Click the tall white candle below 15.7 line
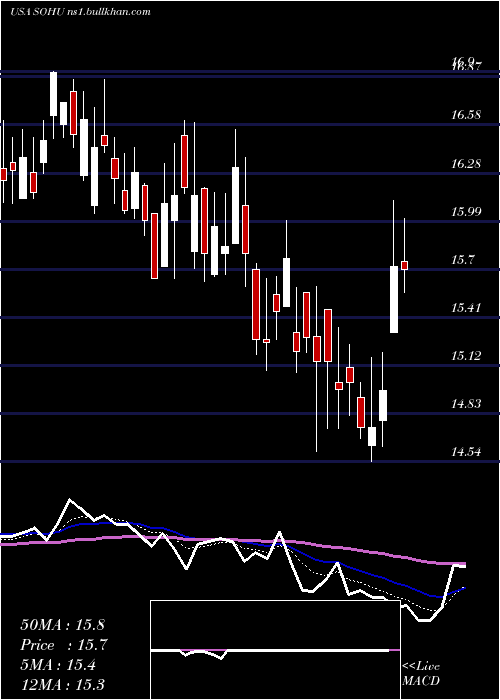The width and height of the screenshot is (500, 700). tap(394, 299)
